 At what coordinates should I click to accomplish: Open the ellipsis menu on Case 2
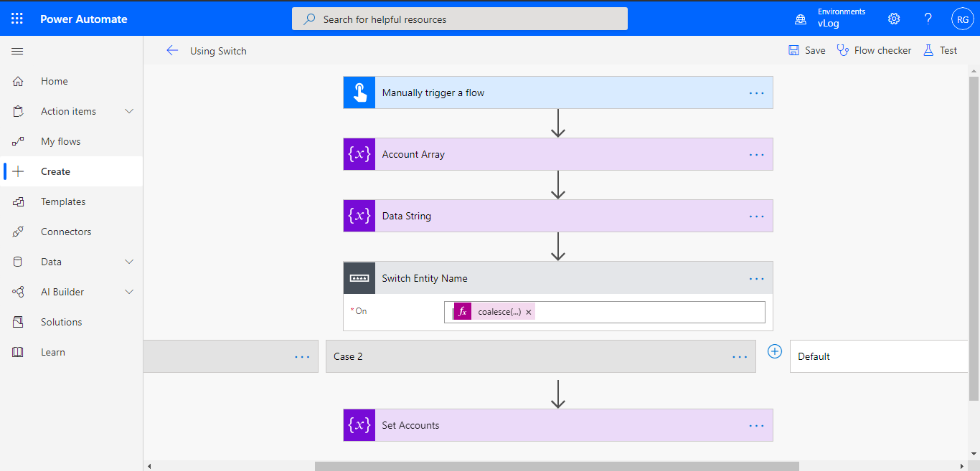pos(740,356)
